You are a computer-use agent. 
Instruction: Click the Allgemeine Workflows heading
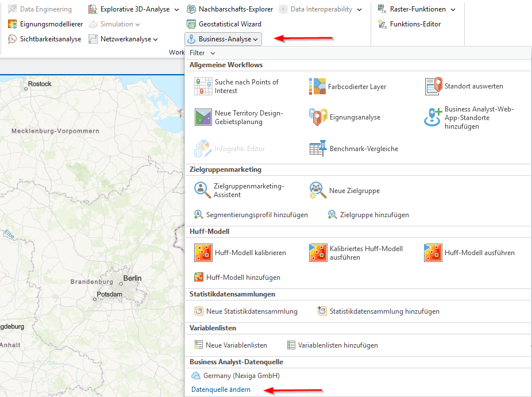pyautogui.click(x=226, y=65)
